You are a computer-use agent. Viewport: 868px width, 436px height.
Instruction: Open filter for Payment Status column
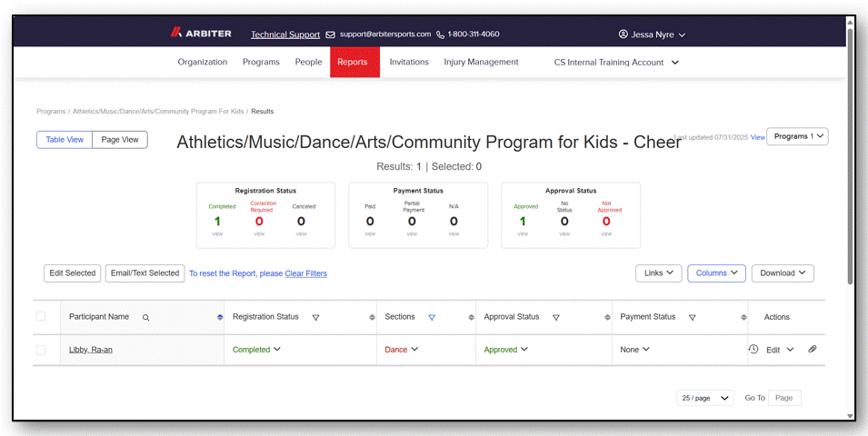692,318
